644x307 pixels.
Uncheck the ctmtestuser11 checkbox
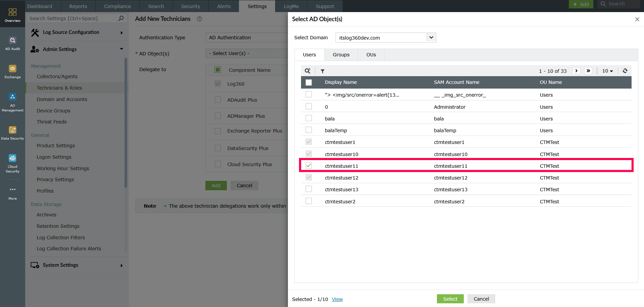click(309, 165)
